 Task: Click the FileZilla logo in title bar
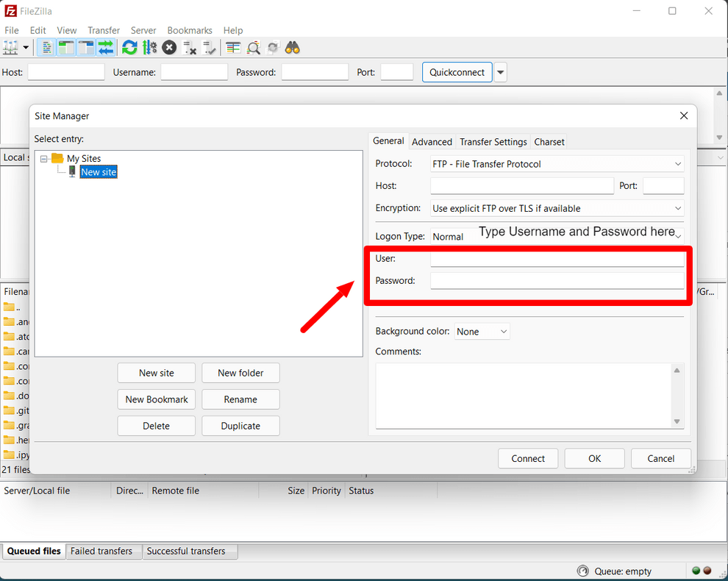(10, 11)
